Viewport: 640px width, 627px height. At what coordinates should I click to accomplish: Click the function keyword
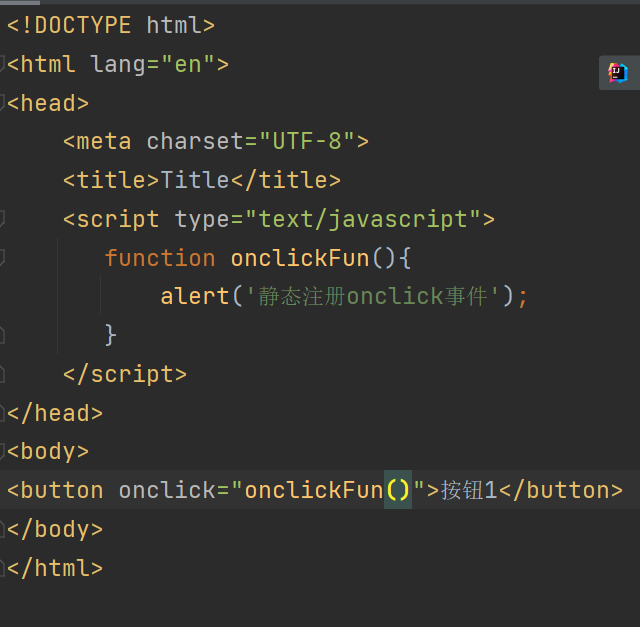click(159, 258)
